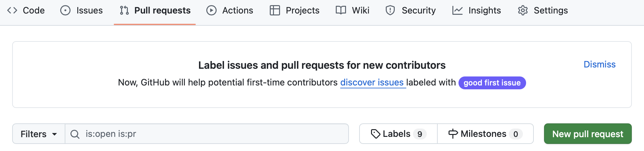Open the Filters dropdown
The image size is (644, 151).
click(39, 134)
